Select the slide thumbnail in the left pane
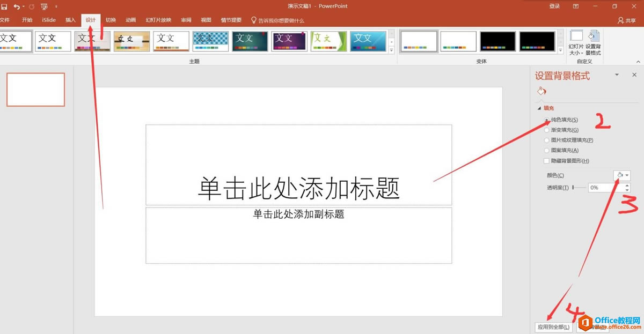The width and height of the screenshot is (644, 334). pyautogui.click(x=35, y=89)
